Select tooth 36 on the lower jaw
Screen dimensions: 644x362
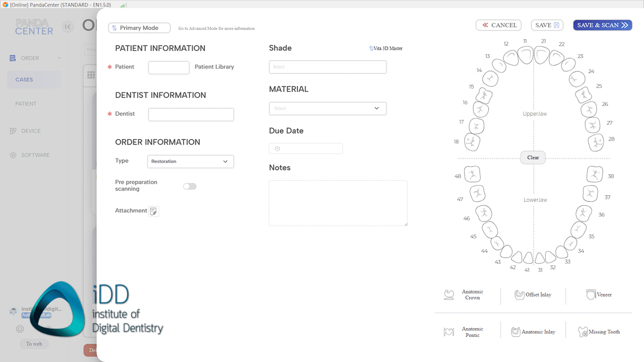583,213
